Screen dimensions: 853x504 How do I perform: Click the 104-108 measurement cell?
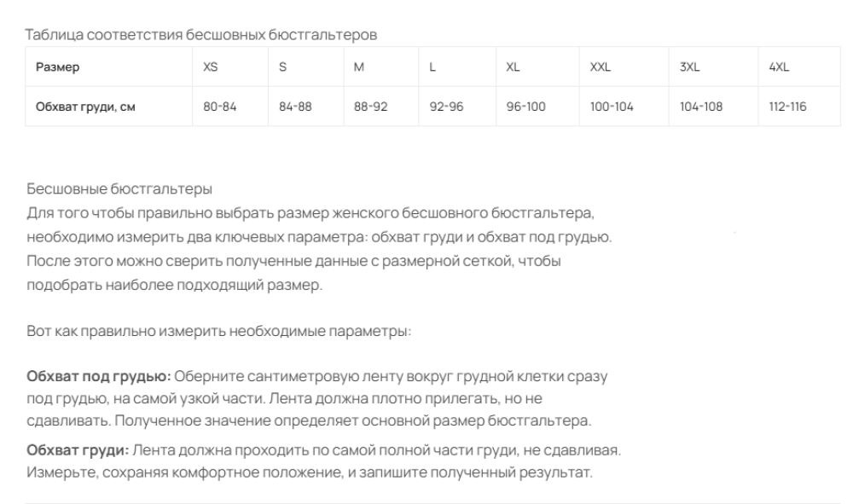[x=713, y=107]
